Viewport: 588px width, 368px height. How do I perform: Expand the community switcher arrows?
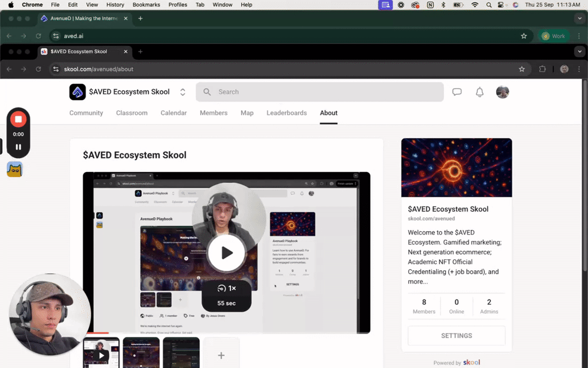point(183,92)
